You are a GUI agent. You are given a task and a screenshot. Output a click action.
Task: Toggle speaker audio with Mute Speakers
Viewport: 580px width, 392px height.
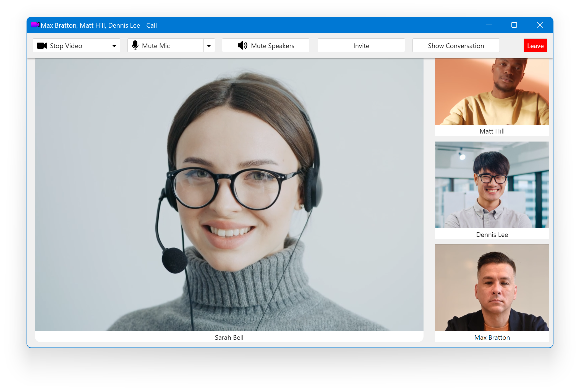(265, 45)
